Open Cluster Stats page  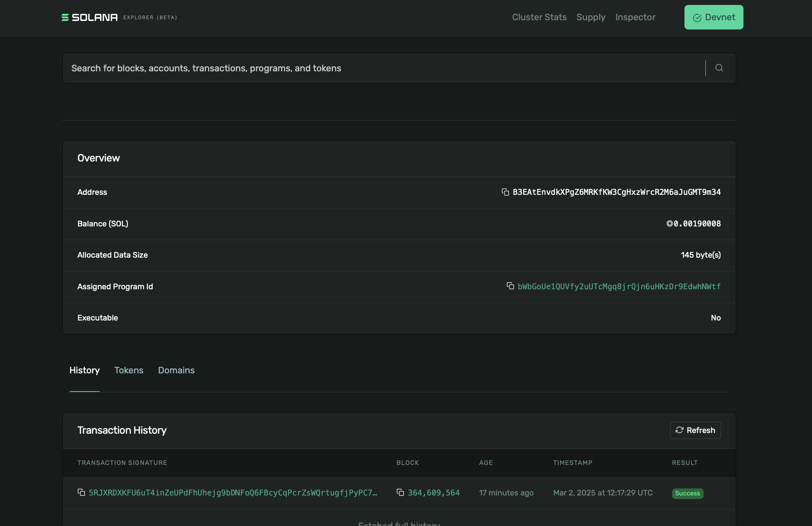coord(539,17)
